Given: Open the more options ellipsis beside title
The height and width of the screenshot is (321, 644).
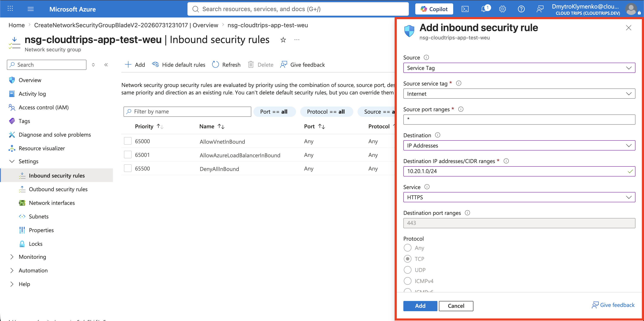Looking at the screenshot, I should [297, 40].
